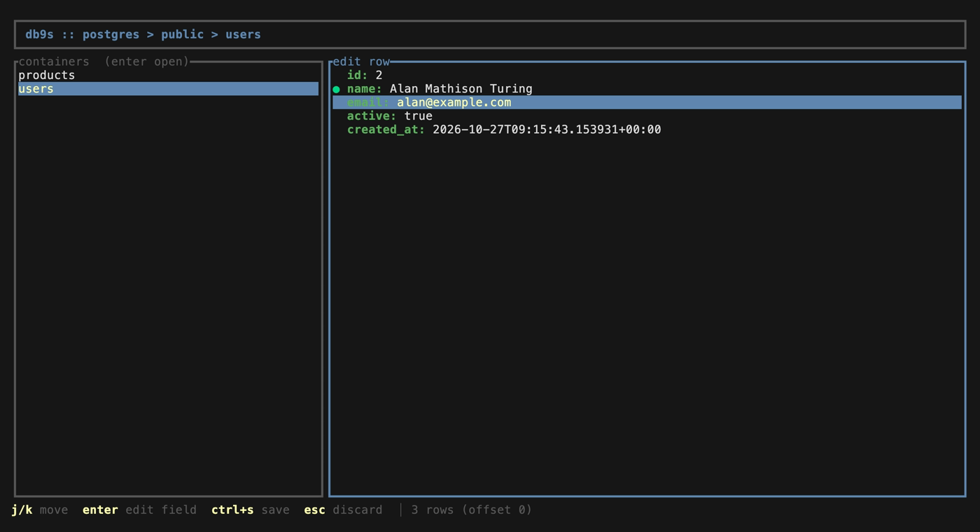This screenshot has height=532, width=980.
Task: Click the email field label
Action: coord(368,102)
